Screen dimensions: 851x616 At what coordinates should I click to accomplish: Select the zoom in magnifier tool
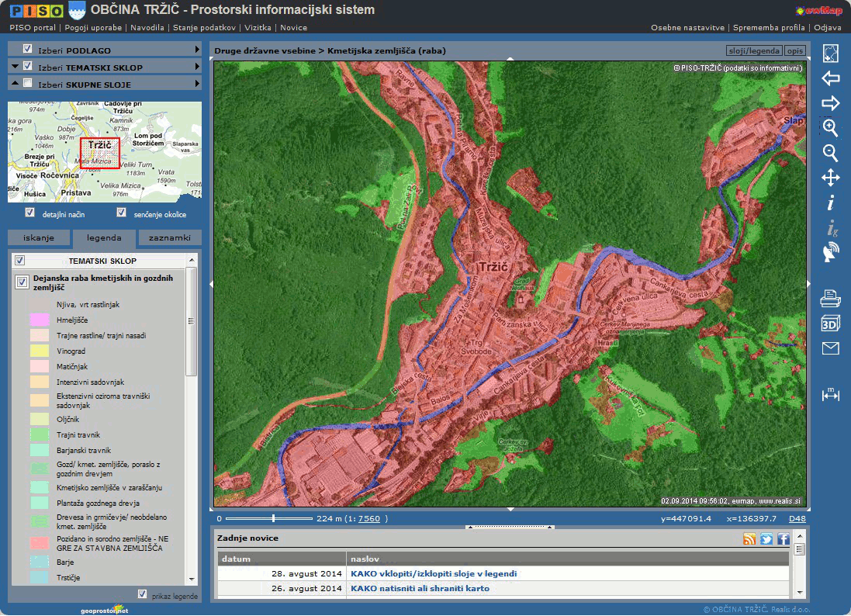830,128
